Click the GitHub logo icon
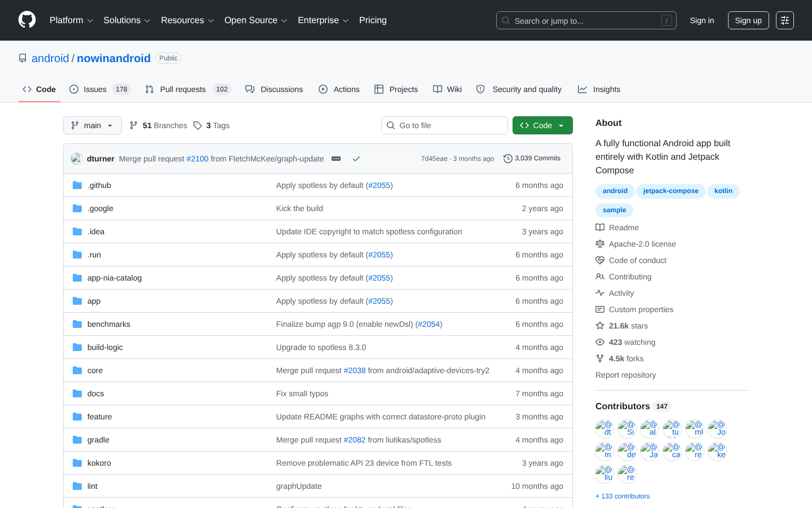 point(27,20)
